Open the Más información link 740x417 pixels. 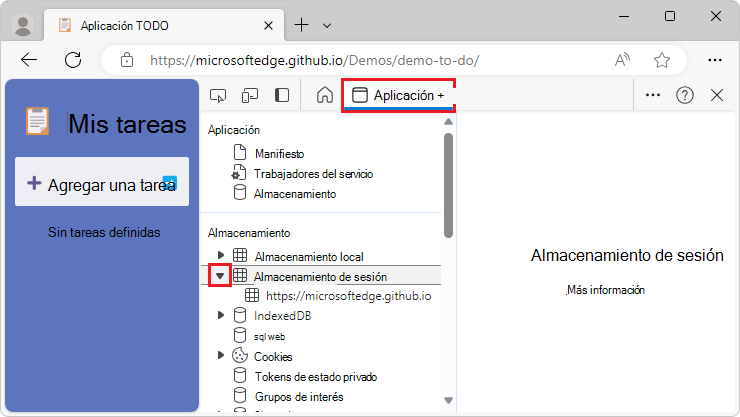(x=605, y=290)
